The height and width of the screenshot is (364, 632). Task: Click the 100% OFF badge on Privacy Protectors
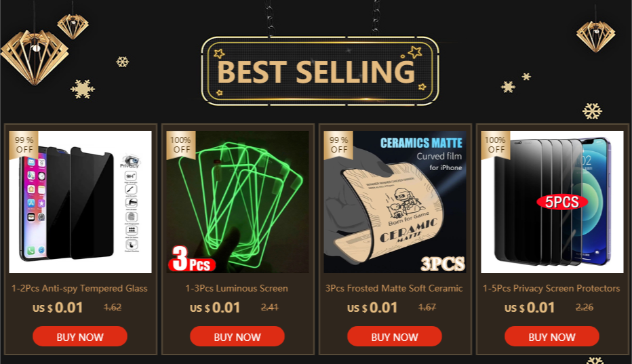tap(496, 144)
